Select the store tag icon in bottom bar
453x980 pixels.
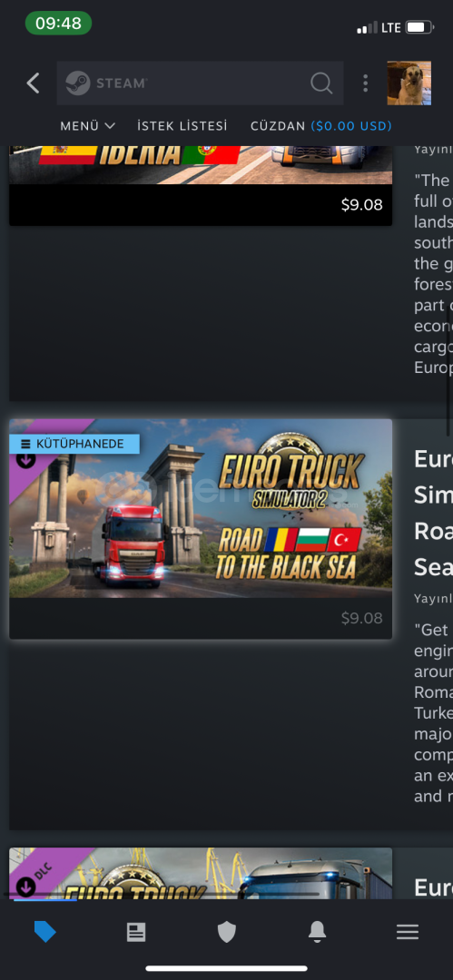click(45, 932)
